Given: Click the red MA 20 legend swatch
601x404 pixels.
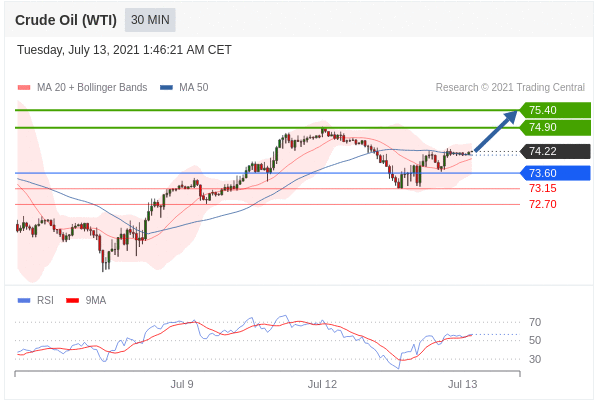Looking at the screenshot, I should (24, 87).
